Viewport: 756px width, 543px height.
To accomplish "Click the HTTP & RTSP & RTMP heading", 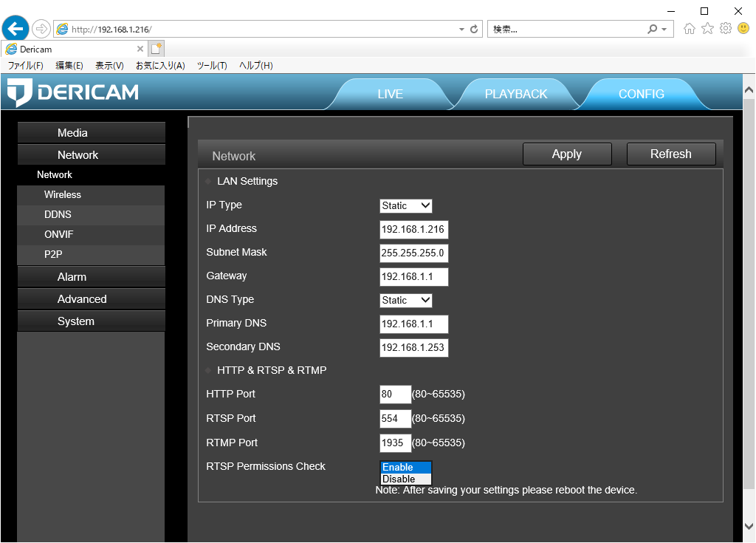I will pyautogui.click(x=272, y=370).
